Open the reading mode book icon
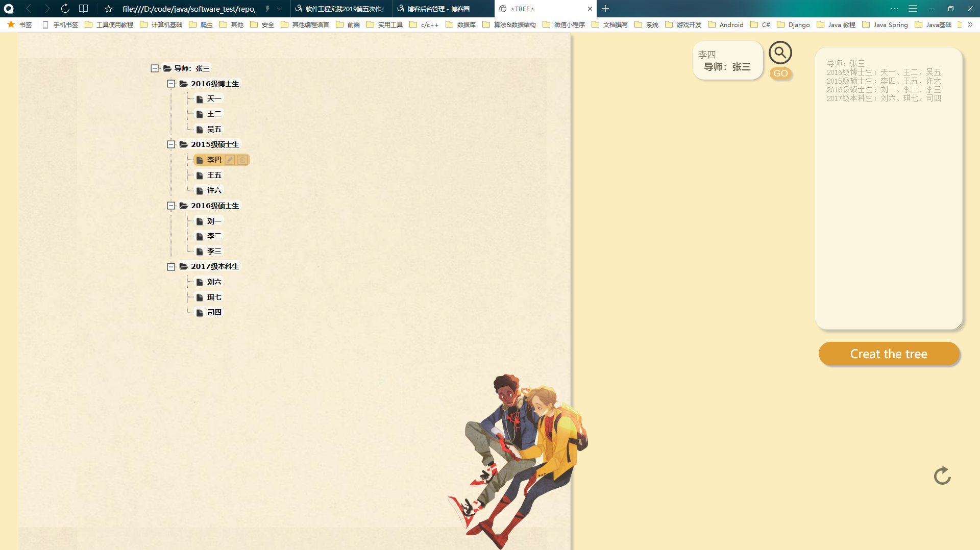Viewport: 980px width, 550px height. 83,9
